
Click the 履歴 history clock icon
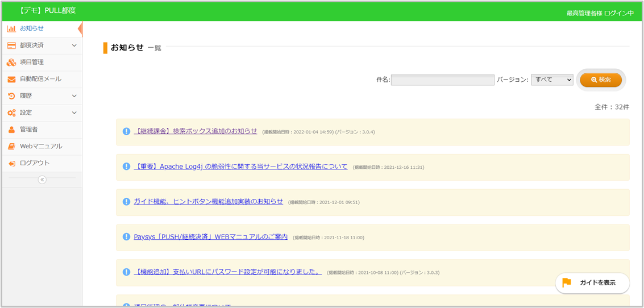click(11, 96)
